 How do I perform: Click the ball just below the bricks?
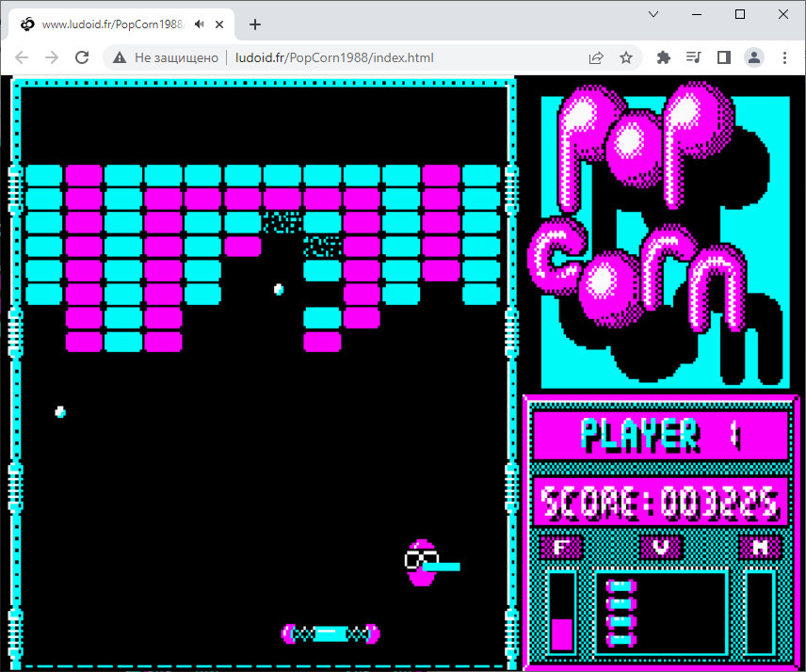(x=279, y=289)
